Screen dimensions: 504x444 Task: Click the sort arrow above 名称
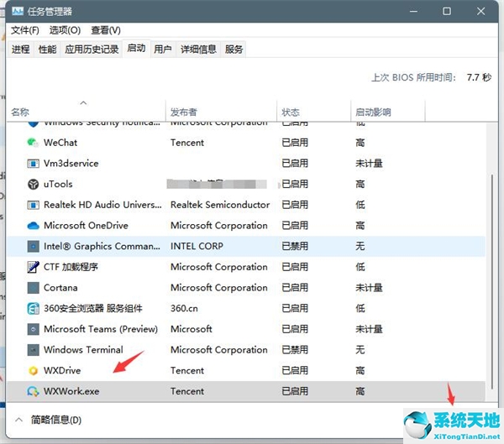pyautogui.click(x=83, y=102)
